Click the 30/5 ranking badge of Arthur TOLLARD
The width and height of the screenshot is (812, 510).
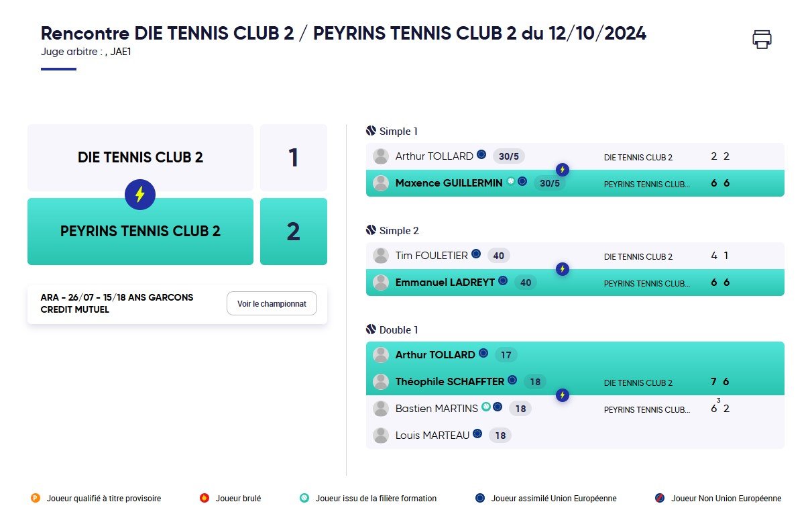click(x=509, y=156)
